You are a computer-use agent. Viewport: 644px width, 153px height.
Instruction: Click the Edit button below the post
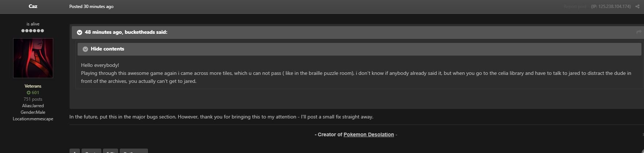(x=110, y=151)
